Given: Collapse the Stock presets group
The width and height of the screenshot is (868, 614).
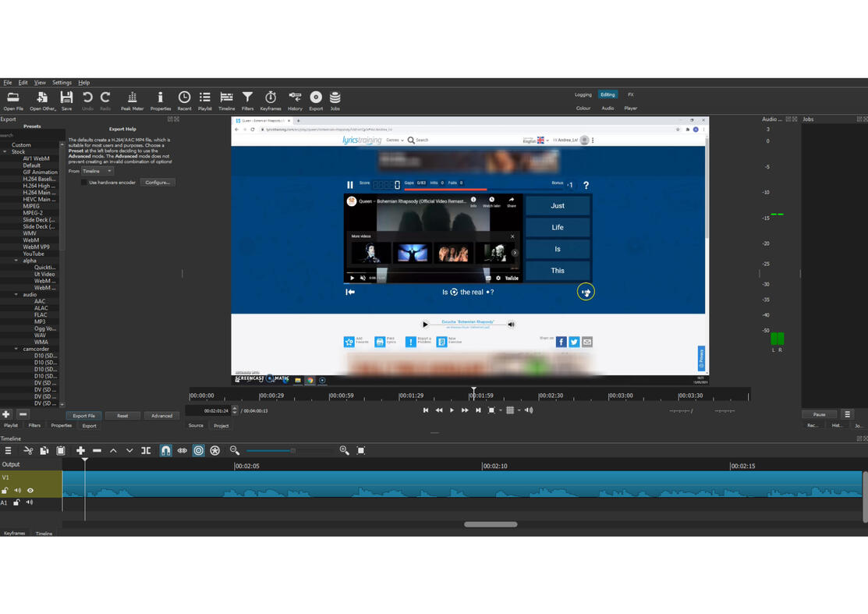Looking at the screenshot, I should point(5,151).
